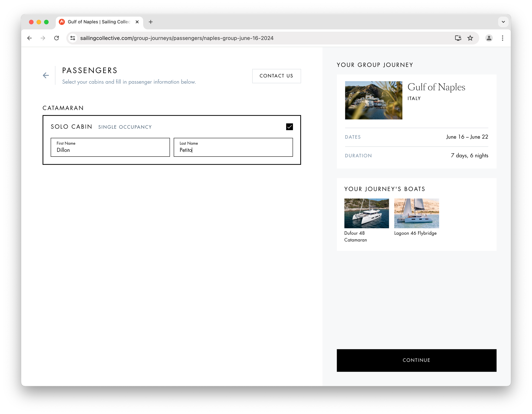Click the page back arrow beside Passengers heading
The width and height of the screenshot is (532, 414).
(x=46, y=76)
